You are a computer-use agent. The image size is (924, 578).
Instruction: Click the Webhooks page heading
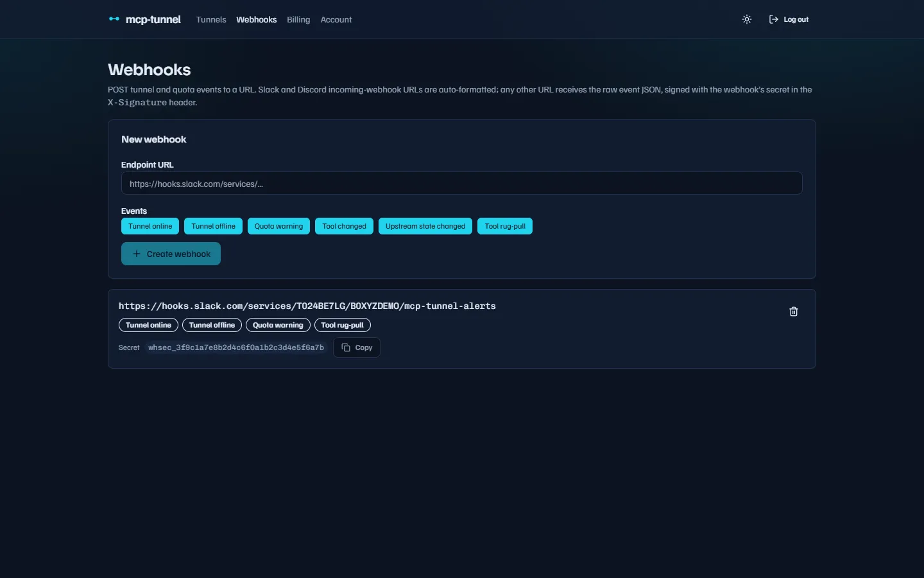(x=149, y=69)
